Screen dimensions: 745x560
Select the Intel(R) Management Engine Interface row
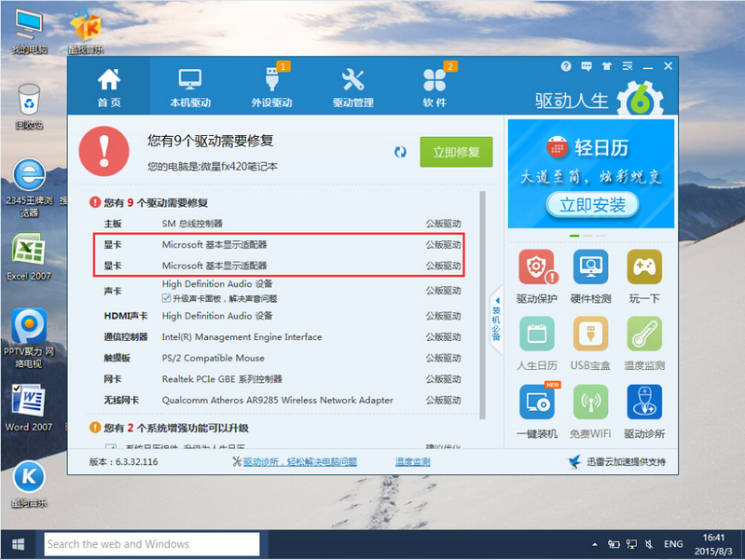[x=283, y=336]
